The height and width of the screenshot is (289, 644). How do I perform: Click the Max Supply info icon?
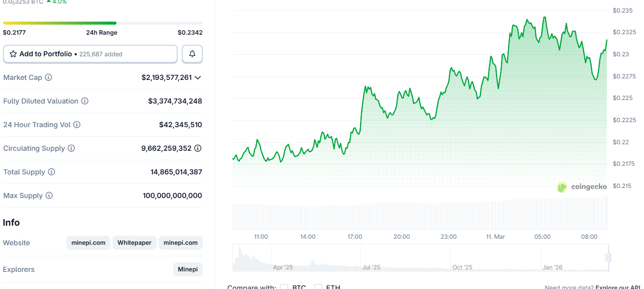coord(49,196)
